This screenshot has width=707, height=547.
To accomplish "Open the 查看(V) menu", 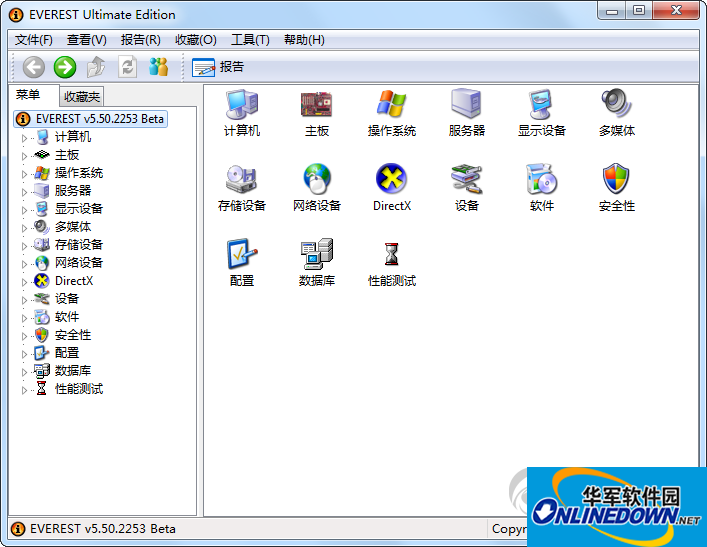I will [87, 40].
